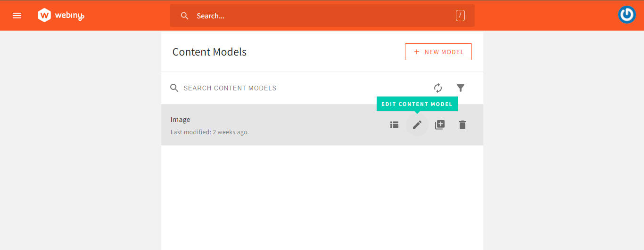
Task: Click the Last modified text under Image
Action: (x=209, y=132)
